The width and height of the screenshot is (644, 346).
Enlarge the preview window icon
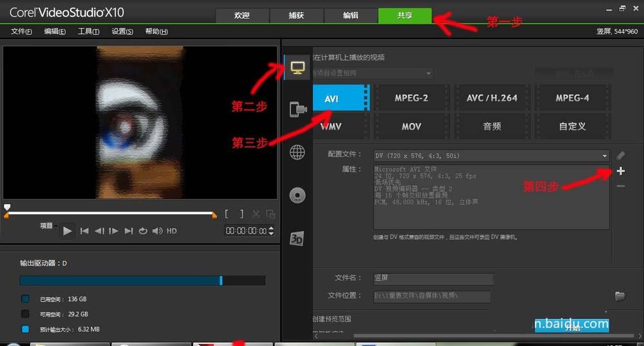[270, 214]
